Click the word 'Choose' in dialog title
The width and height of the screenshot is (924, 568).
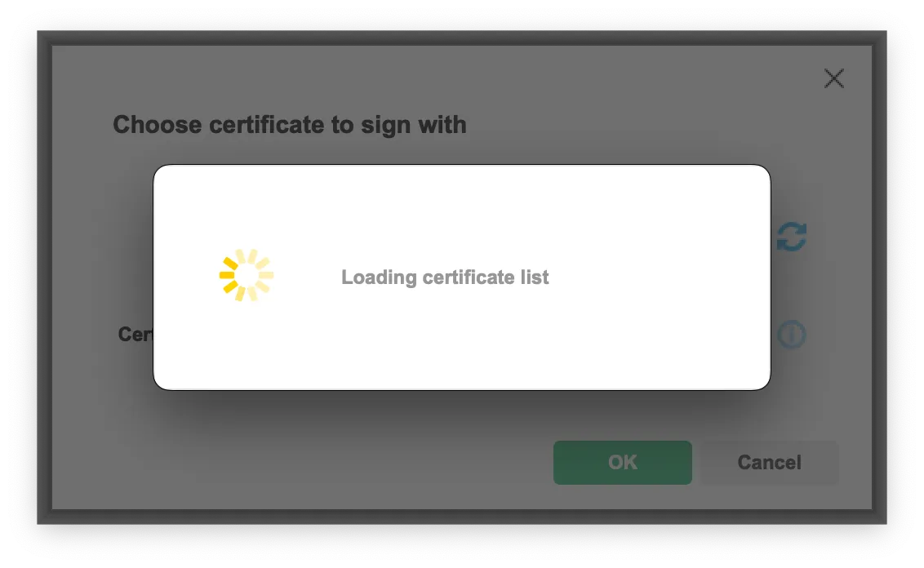(x=158, y=125)
